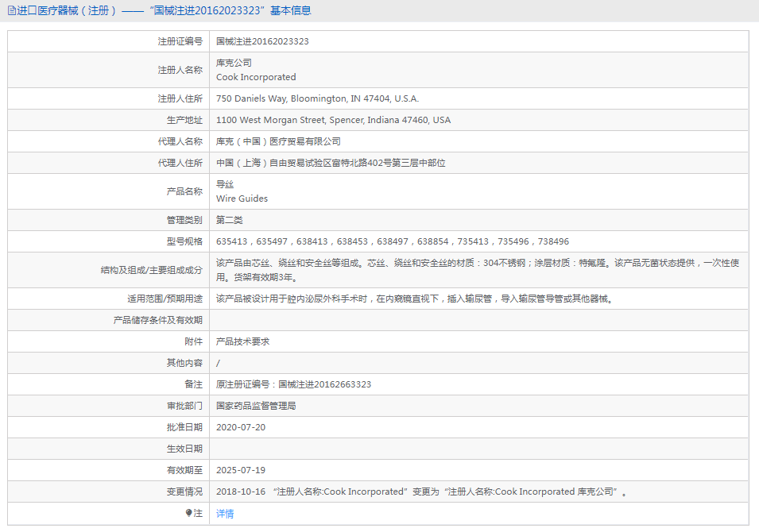This screenshot has height=532, width=759.
Task: Click model number 635413
Action: click(231, 241)
